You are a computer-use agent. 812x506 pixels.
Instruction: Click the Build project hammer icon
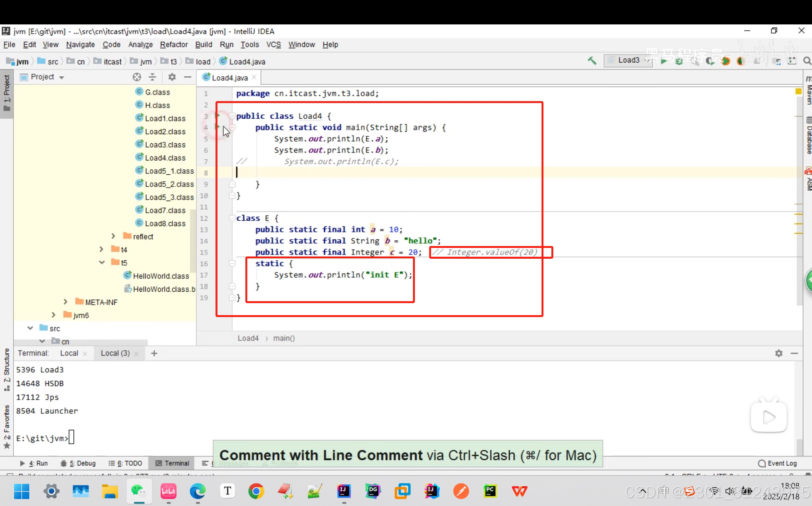coord(592,61)
